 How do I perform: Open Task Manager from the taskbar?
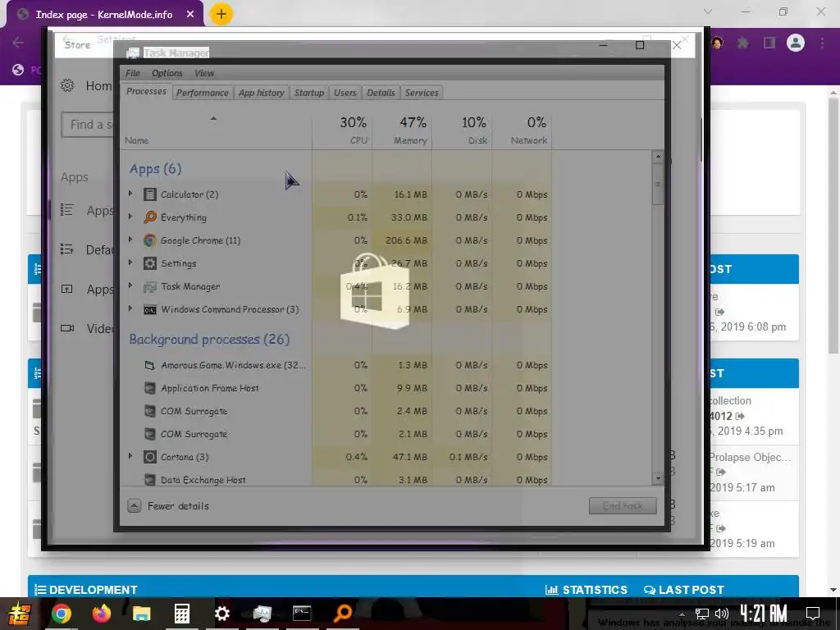(x=262, y=614)
